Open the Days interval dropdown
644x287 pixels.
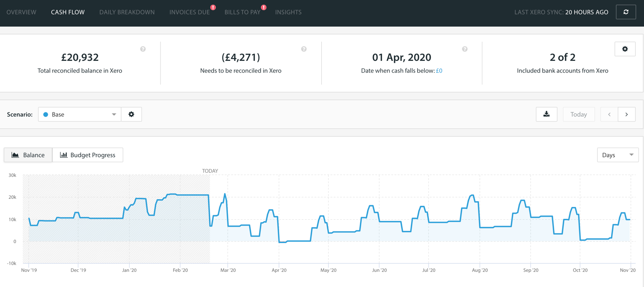click(617, 155)
